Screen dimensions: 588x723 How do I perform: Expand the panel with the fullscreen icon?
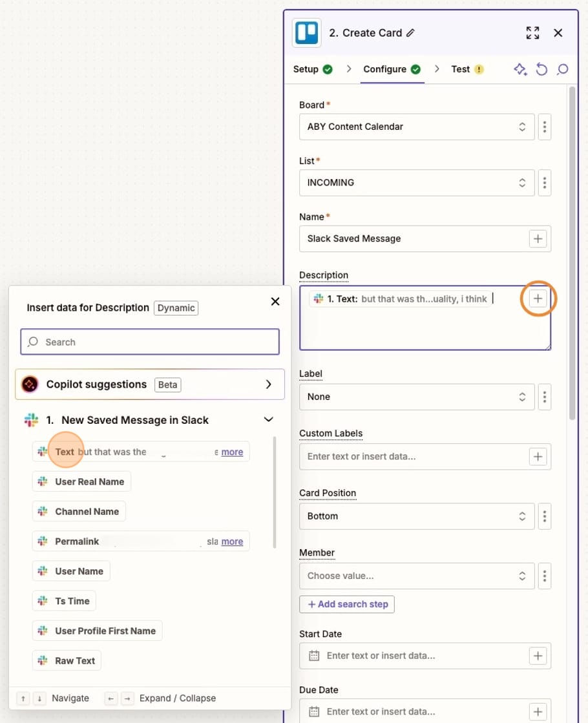[x=532, y=32]
